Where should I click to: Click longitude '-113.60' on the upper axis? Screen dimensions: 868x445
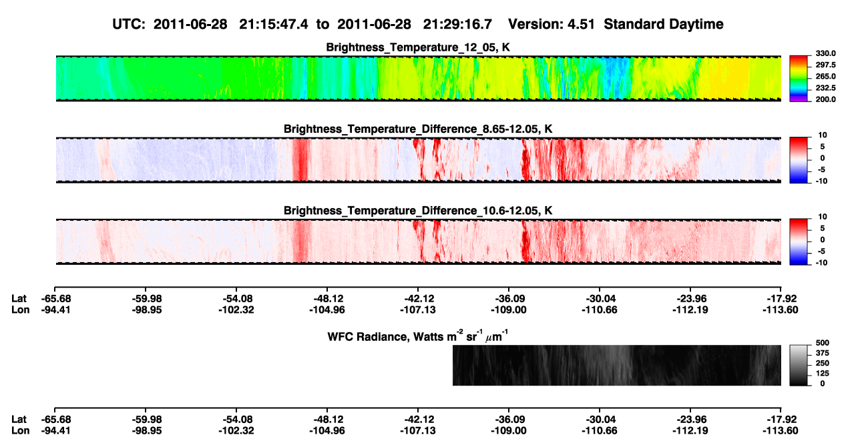(x=781, y=309)
